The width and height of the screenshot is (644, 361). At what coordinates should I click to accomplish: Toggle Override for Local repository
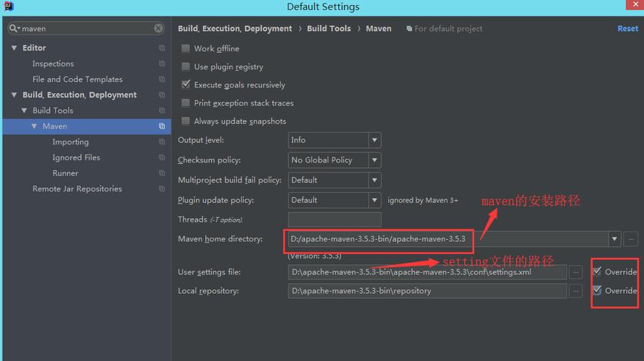597,290
